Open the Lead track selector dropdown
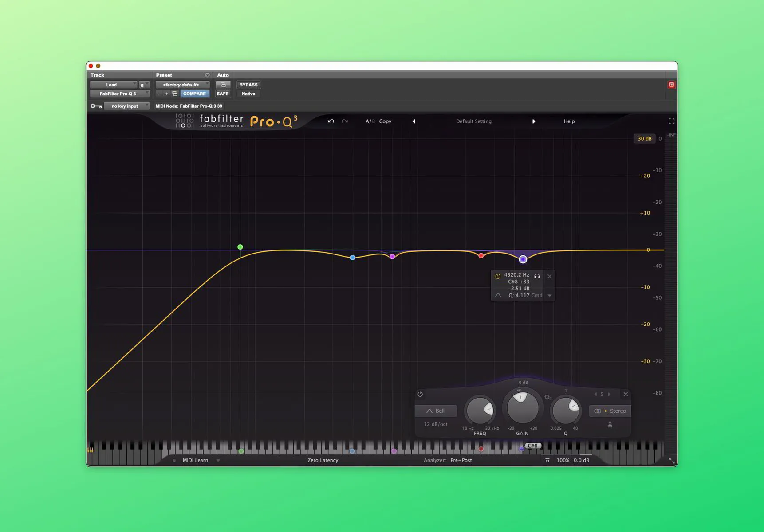Image resolution: width=764 pixels, height=532 pixels. [114, 85]
